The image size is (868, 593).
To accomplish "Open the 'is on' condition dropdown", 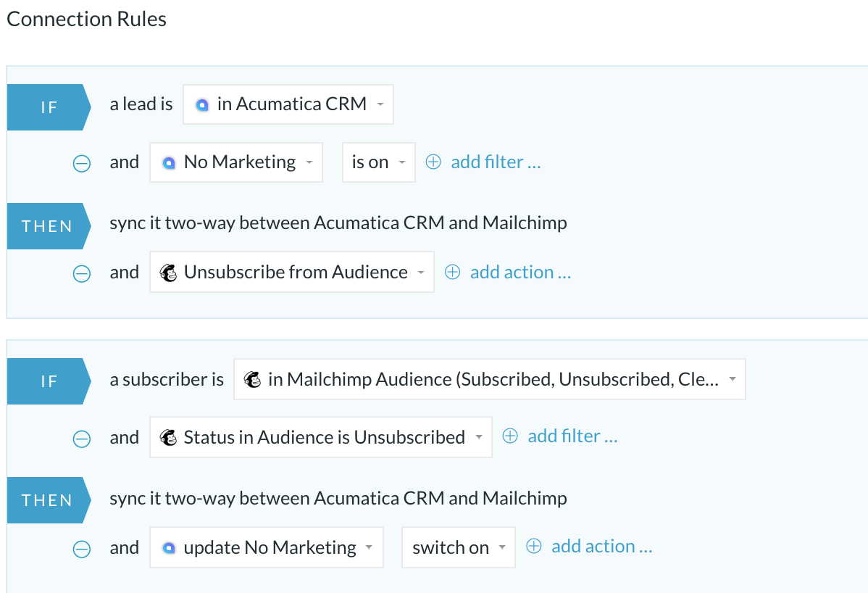I will [379, 162].
